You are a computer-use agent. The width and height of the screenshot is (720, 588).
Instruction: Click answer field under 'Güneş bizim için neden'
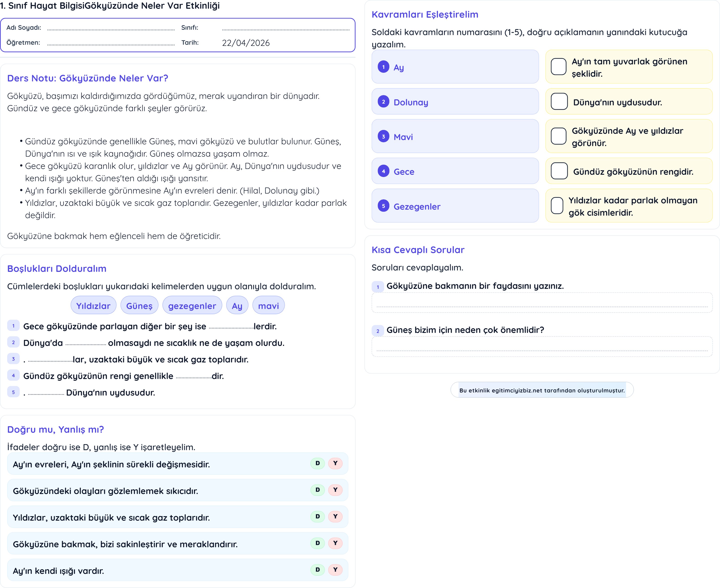pos(542,347)
